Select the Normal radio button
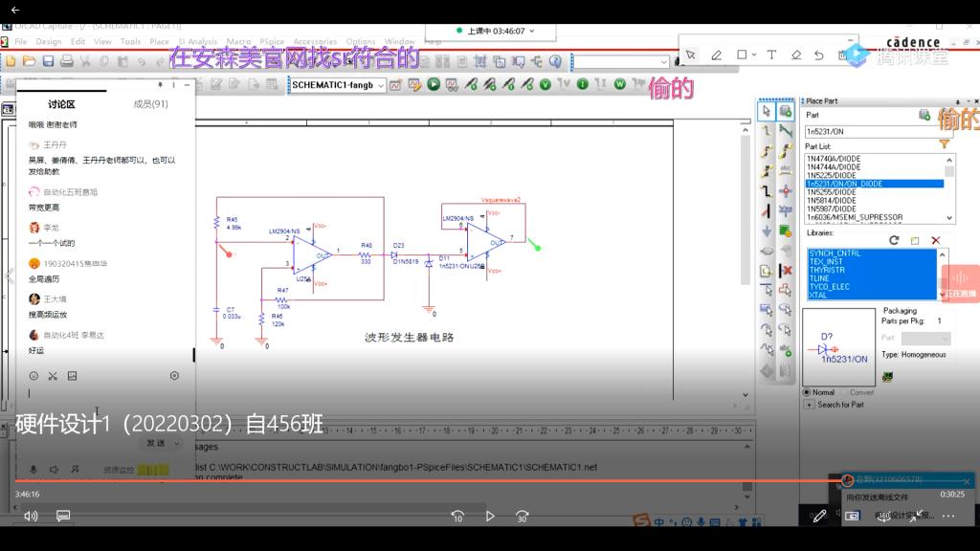 tap(807, 392)
